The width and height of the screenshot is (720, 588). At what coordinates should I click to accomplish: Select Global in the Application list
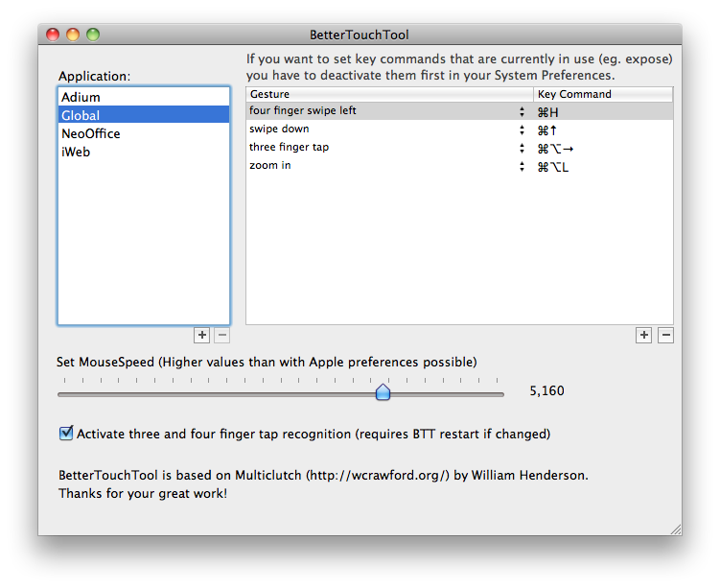click(x=144, y=115)
